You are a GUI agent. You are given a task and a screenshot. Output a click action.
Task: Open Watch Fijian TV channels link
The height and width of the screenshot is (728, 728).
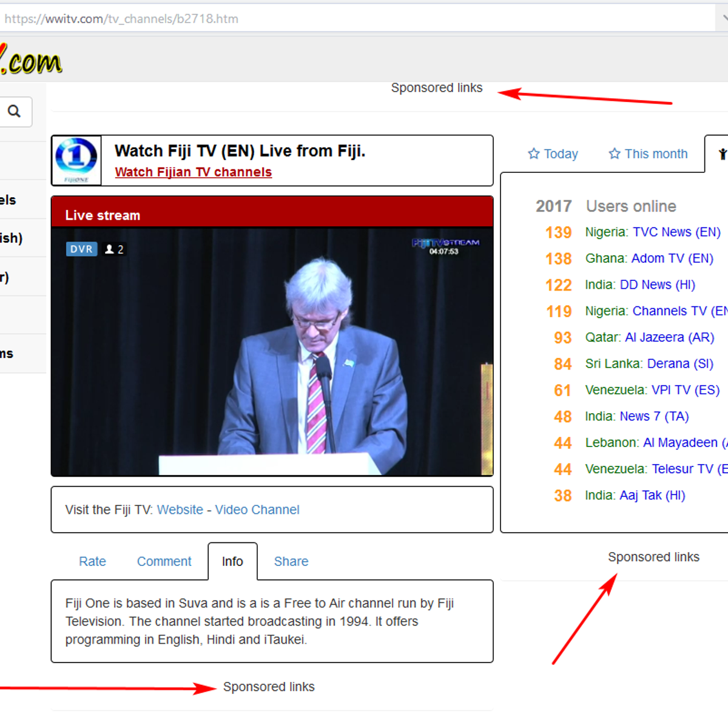tap(194, 172)
